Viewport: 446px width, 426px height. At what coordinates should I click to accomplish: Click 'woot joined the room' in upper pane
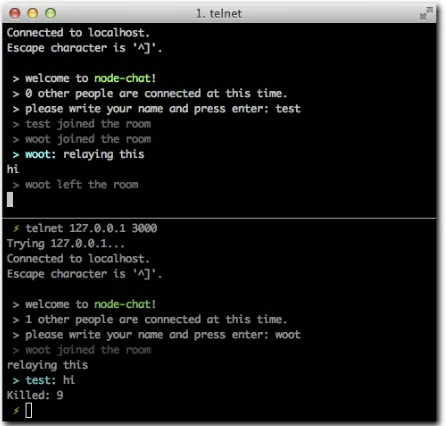pyautogui.click(x=82, y=139)
